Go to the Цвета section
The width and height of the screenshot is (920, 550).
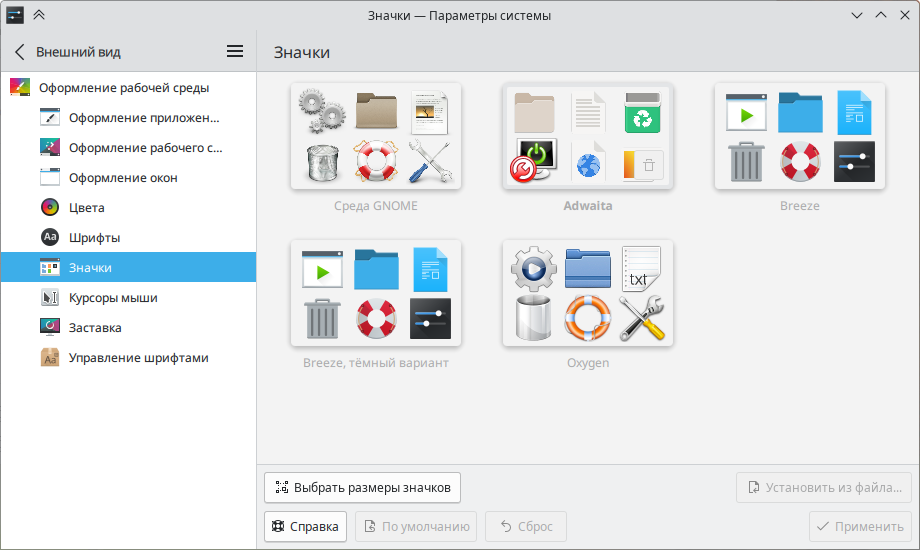(128, 207)
